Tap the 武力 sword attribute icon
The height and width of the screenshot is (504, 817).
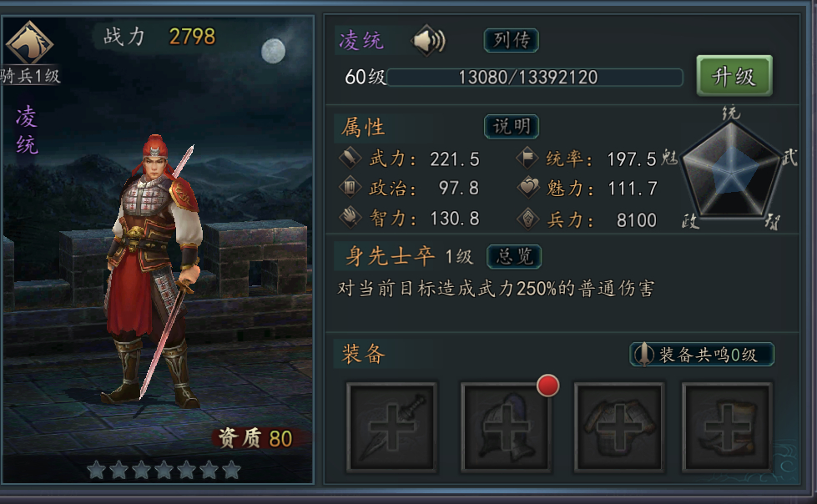click(351, 158)
